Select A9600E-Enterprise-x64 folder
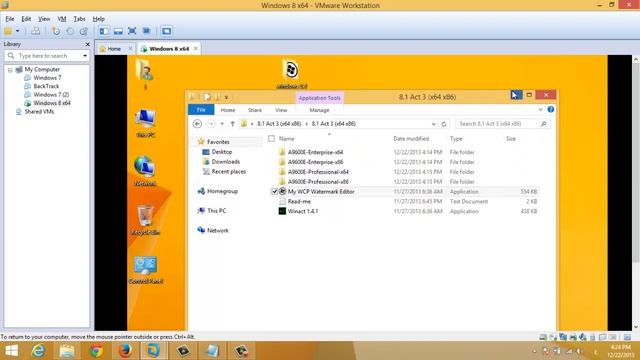640x360 pixels. [x=315, y=152]
